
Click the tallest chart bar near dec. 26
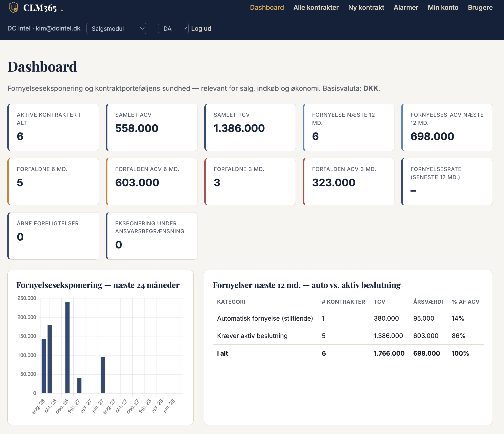point(67,347)
